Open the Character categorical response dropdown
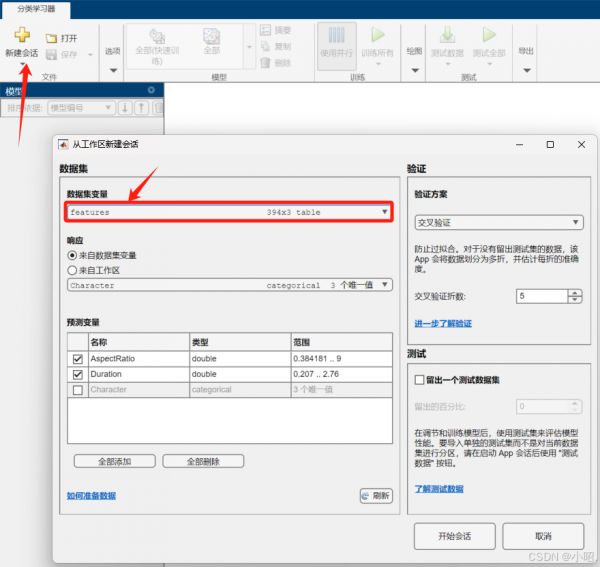 tap(230, 285)
